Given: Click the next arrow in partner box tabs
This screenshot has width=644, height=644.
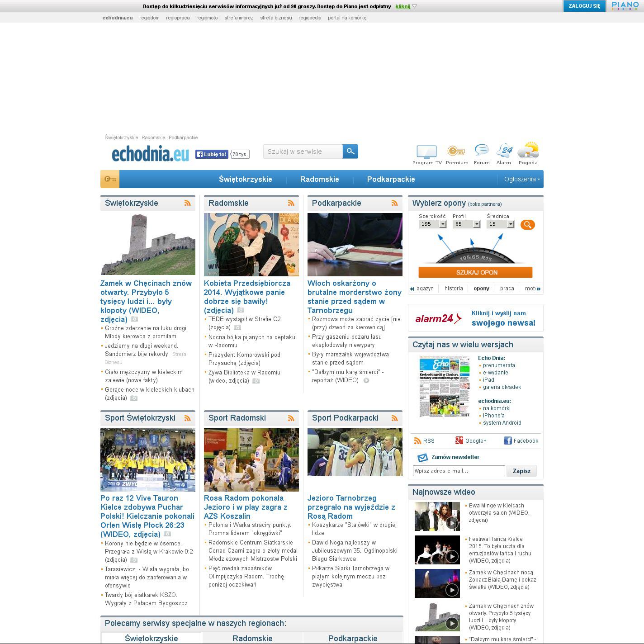Looking at the screenshot, I should (538, 289).
